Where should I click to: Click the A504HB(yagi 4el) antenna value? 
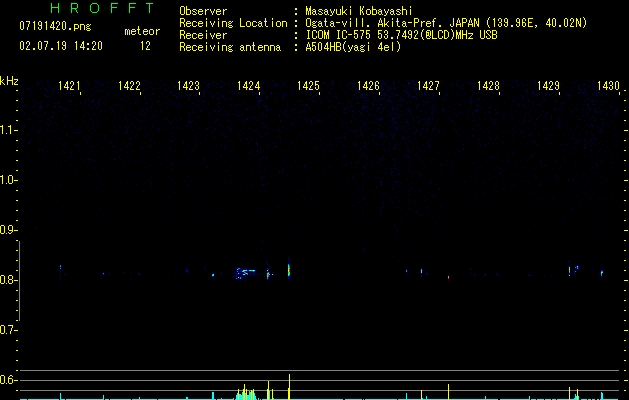tap(353, 47)
